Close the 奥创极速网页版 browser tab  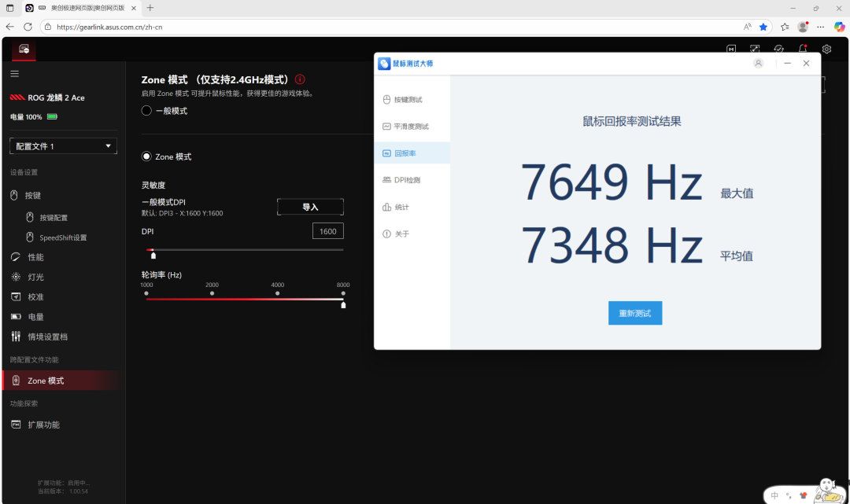133,8
